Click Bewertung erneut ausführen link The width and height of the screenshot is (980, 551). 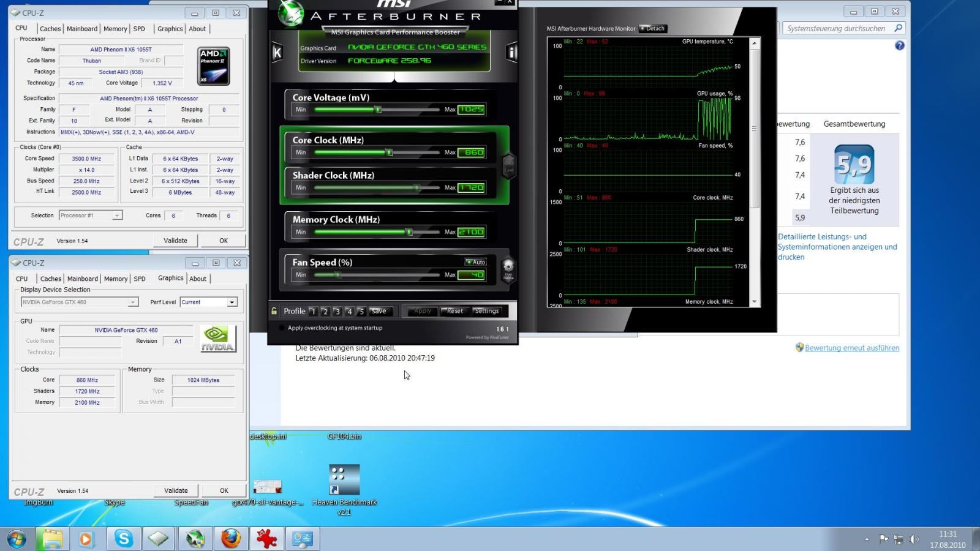(x=852, y=348)
